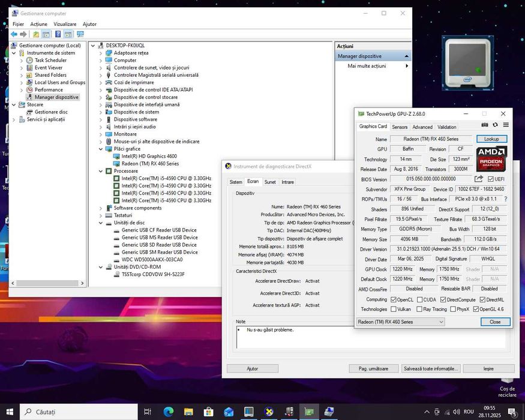Open the blue Help question-mark toolbar icon
Image resolution: width=525 pixels, height=420 pixels.
tap(58, 34)
